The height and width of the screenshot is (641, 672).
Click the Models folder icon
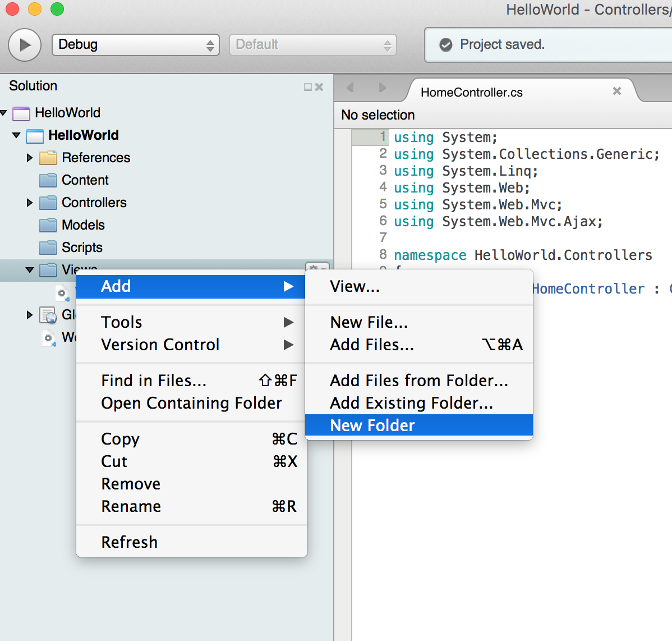(48, 225)
